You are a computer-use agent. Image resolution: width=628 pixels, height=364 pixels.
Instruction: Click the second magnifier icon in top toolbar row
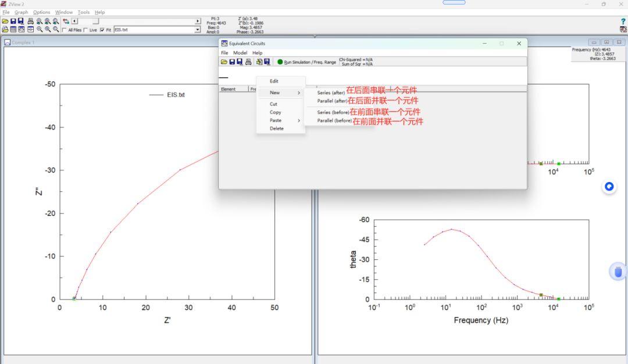click(48, 21)
